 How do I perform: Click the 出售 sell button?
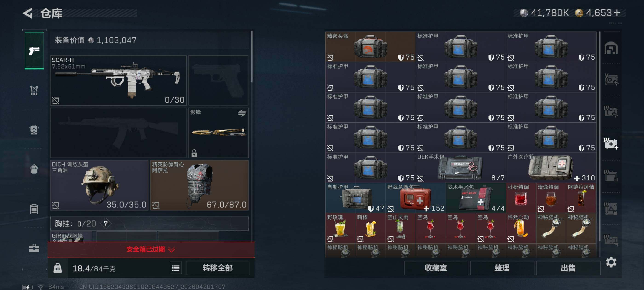coord(568,268)
